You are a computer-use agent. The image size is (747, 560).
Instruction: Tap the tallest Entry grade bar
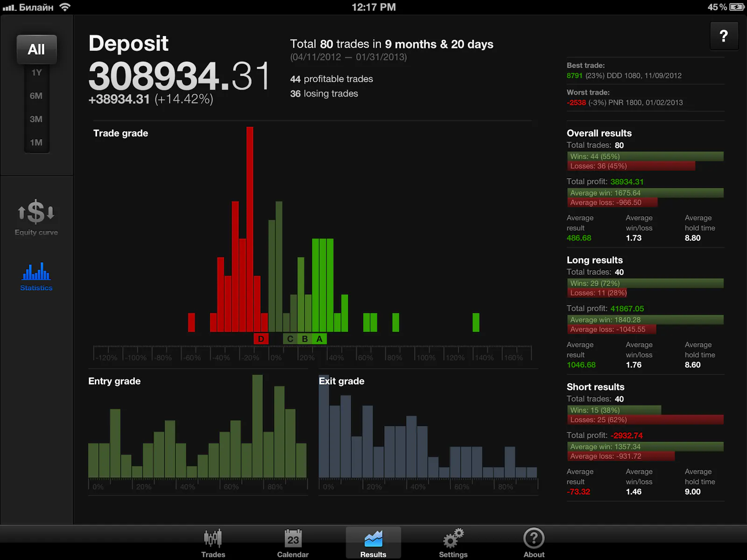(x=257, y=426)
